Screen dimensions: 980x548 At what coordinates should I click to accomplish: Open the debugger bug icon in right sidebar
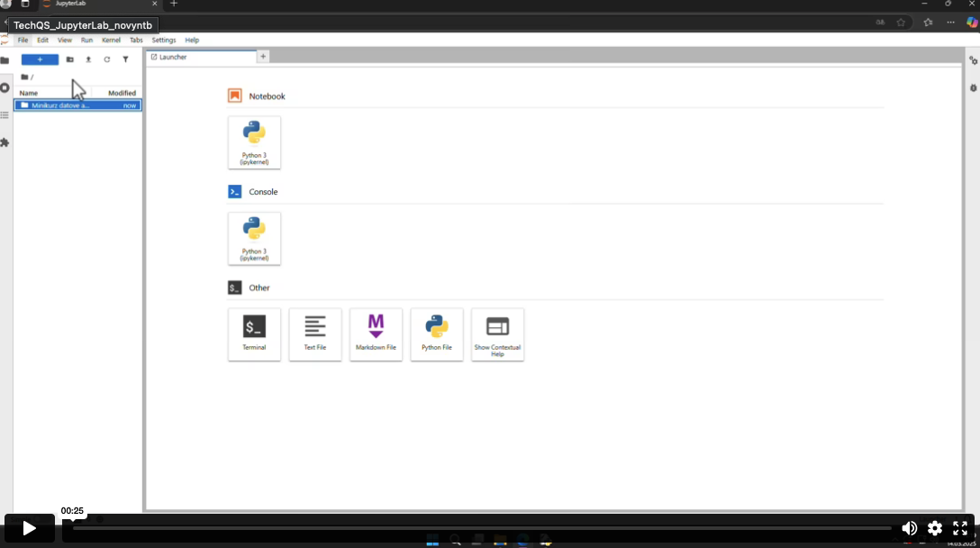tap(973, 88)
